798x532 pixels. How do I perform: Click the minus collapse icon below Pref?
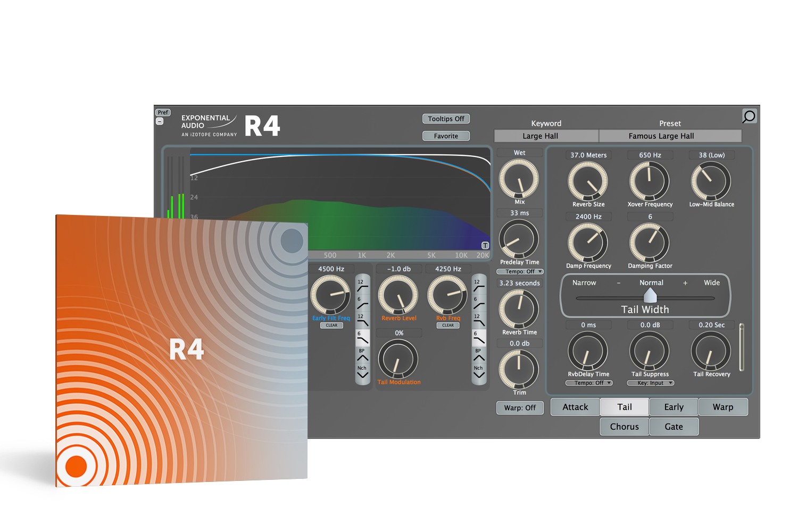160,121
